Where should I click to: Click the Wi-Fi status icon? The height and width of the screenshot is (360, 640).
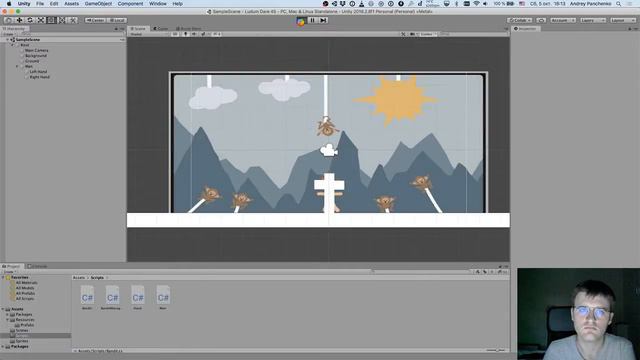pyautogui.click(x=476, y=4)
